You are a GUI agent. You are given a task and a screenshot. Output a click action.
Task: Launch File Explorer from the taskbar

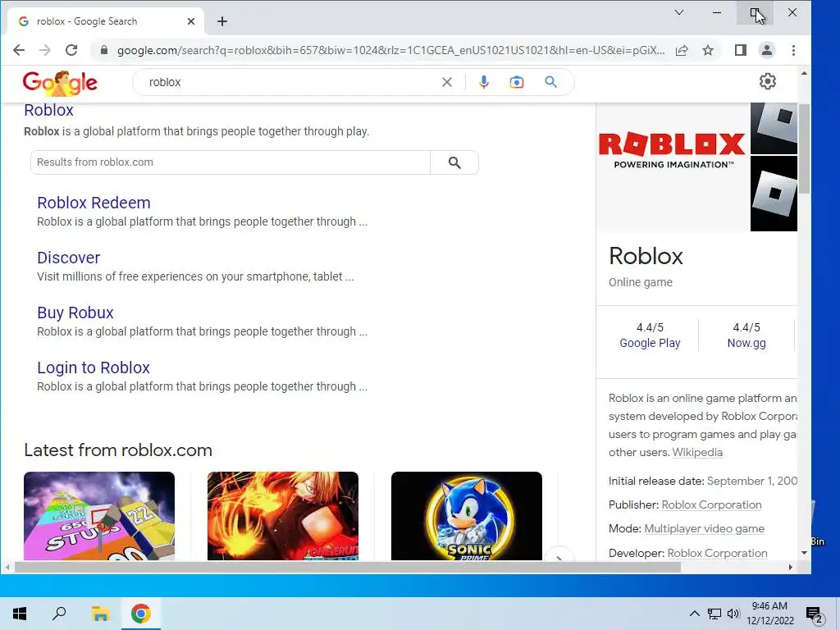pyautogui.click(x=100, y=614)
